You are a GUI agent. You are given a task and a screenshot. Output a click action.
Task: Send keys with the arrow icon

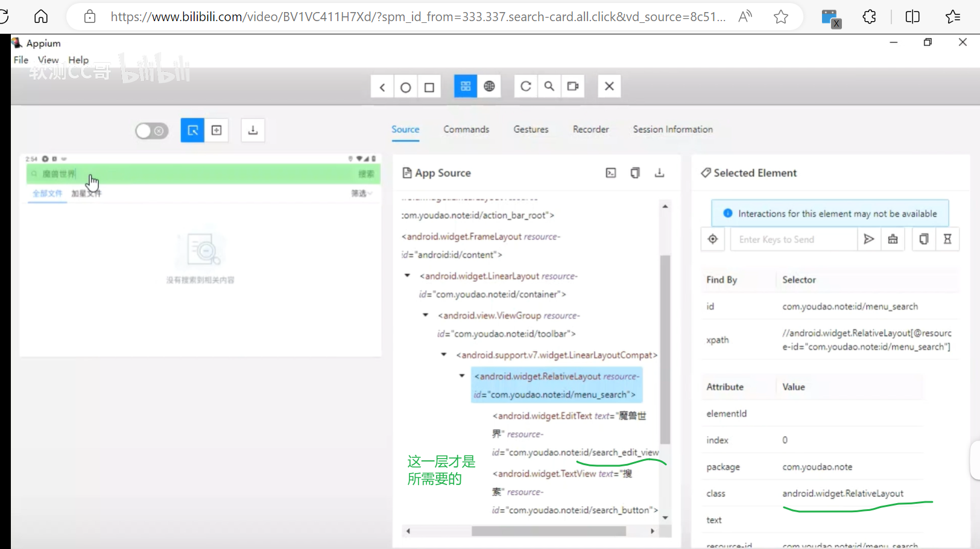868,240
